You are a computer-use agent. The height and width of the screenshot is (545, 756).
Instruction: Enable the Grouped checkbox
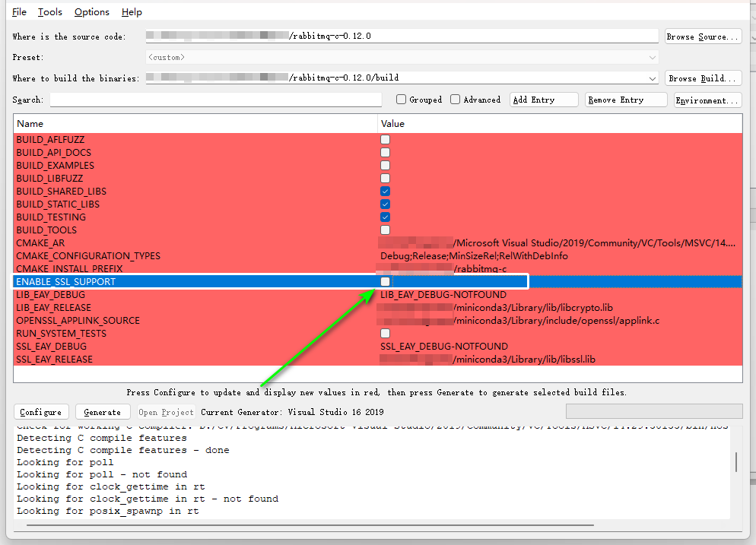point(402,100)
